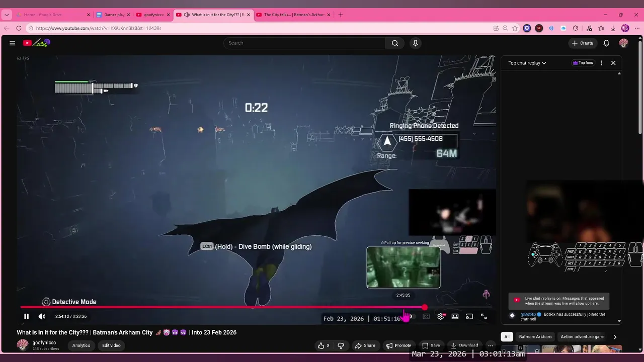Show next topic chips with arrow

615,337
